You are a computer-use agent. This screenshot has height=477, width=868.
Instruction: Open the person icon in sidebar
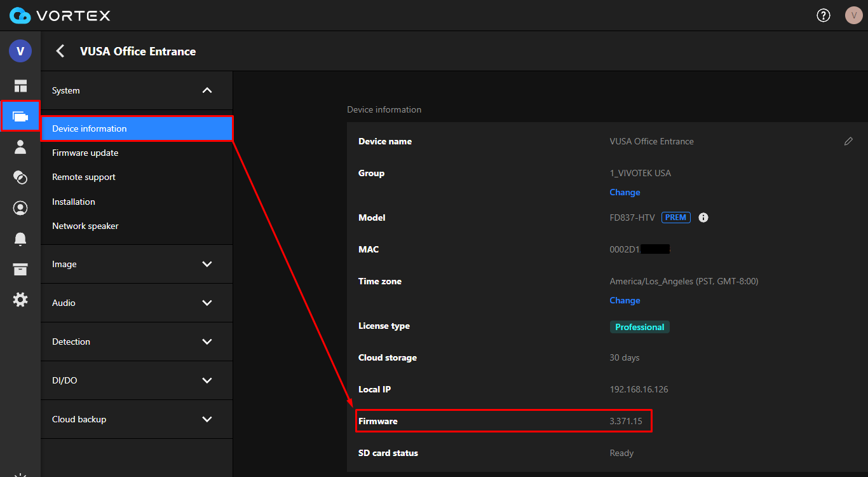pyautogui.click(x=20, y=147)
